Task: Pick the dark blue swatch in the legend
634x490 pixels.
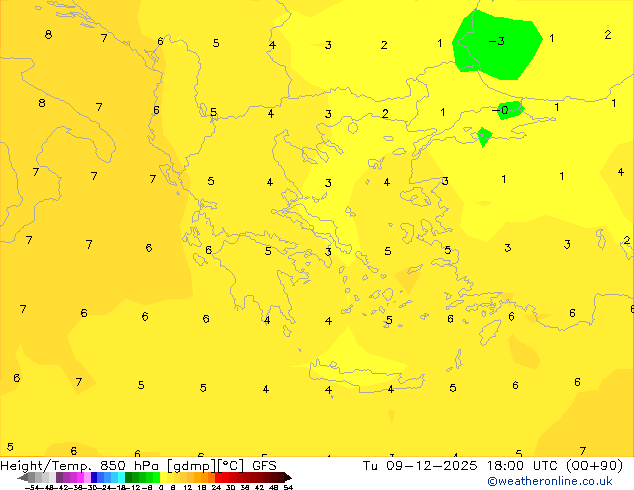Action: [94, 477]
